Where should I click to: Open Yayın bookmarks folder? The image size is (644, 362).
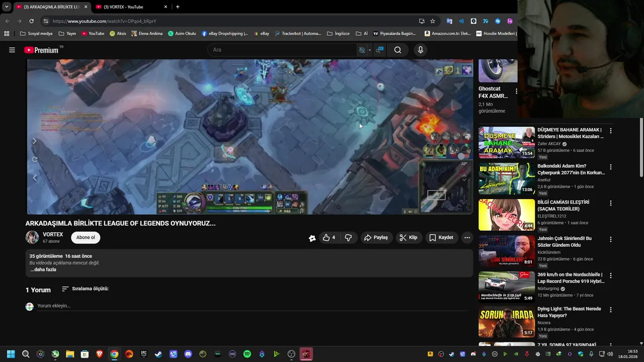(x=67, y=34)
